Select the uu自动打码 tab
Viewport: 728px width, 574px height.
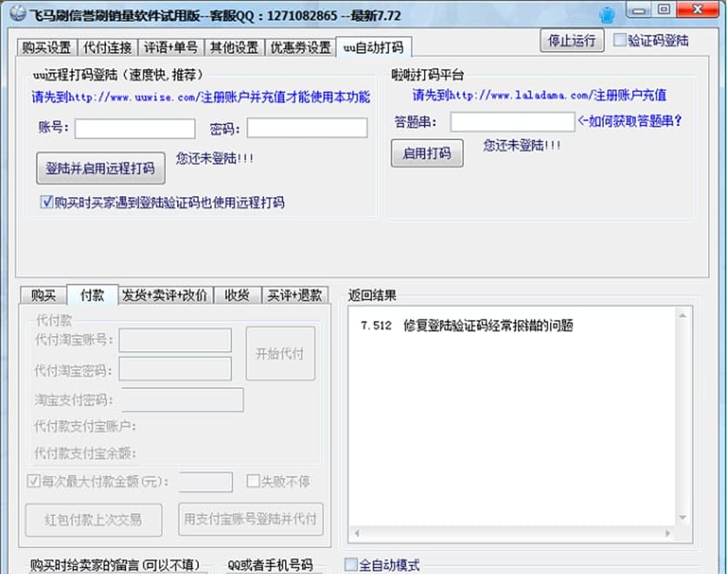(x=374, y=48)
